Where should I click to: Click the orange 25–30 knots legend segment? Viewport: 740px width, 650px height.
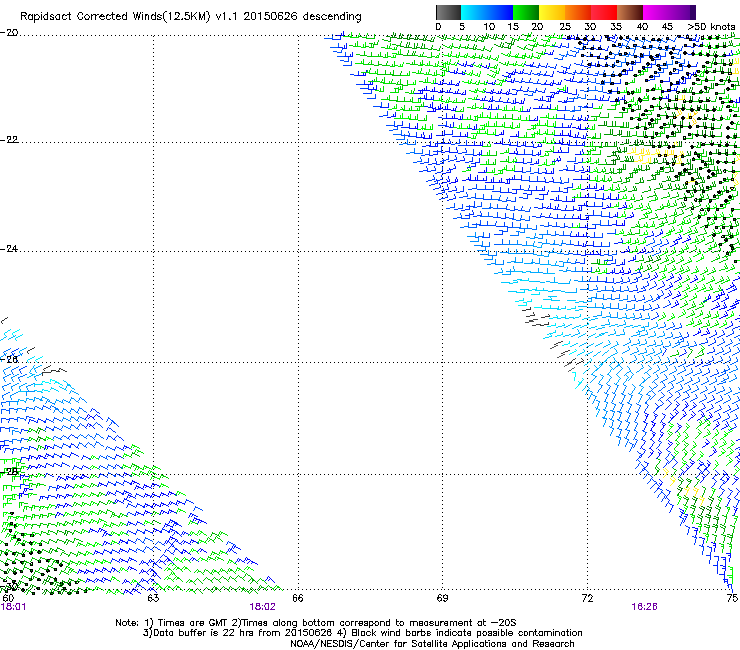pos(578,12)
